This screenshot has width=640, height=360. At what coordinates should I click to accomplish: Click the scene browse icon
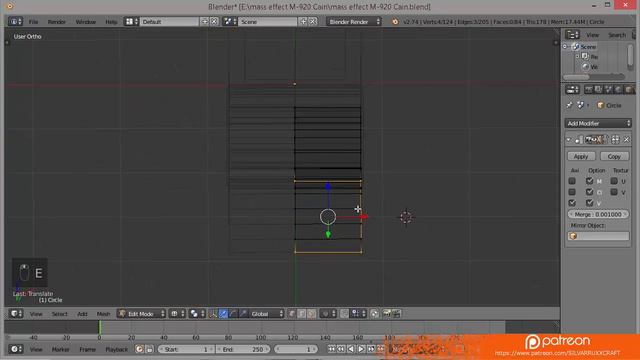coord(230,22)
